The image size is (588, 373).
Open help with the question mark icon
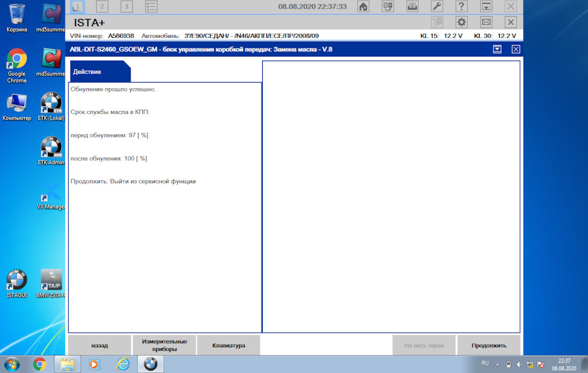pos(461,6)
